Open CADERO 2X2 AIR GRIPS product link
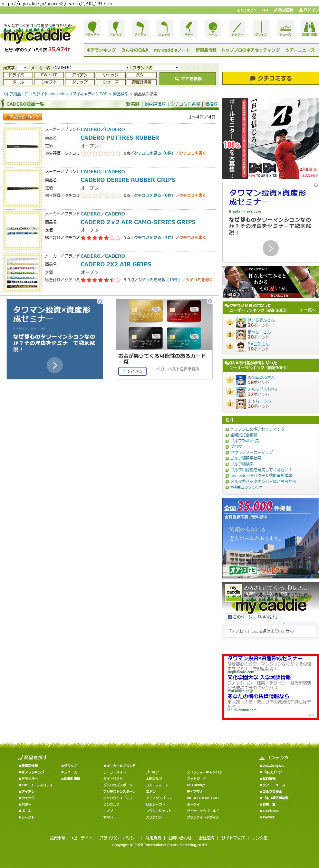This screenshot has height=868, width=319. [x=116, y=264]
